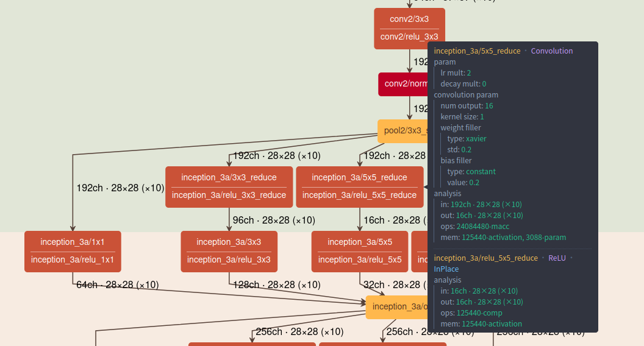The image size is (644, 346).
Task: Click the 64ch · 28×28 edge label
Action: pos(117,284)
